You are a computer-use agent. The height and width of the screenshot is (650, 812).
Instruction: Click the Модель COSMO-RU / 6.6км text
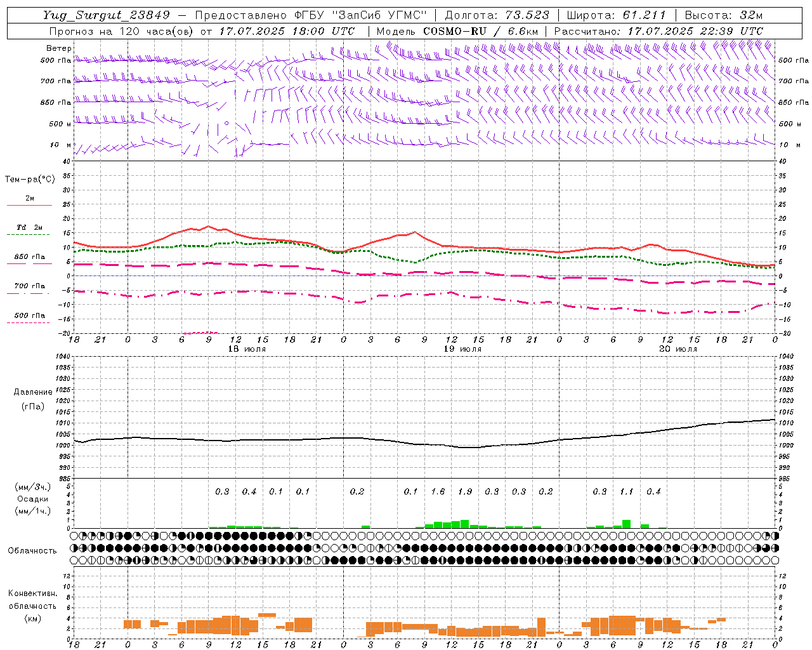click(457, 31)
